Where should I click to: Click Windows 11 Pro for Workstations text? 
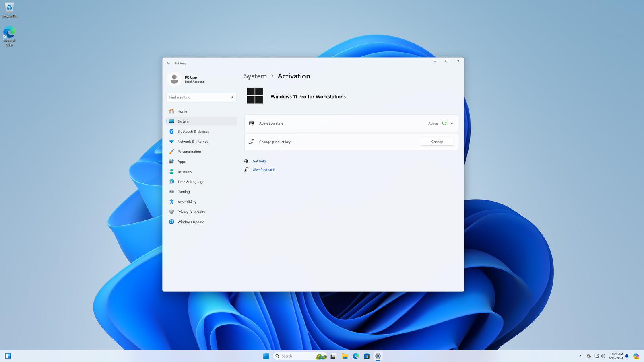pyautogui.click(x=308, y=97)
